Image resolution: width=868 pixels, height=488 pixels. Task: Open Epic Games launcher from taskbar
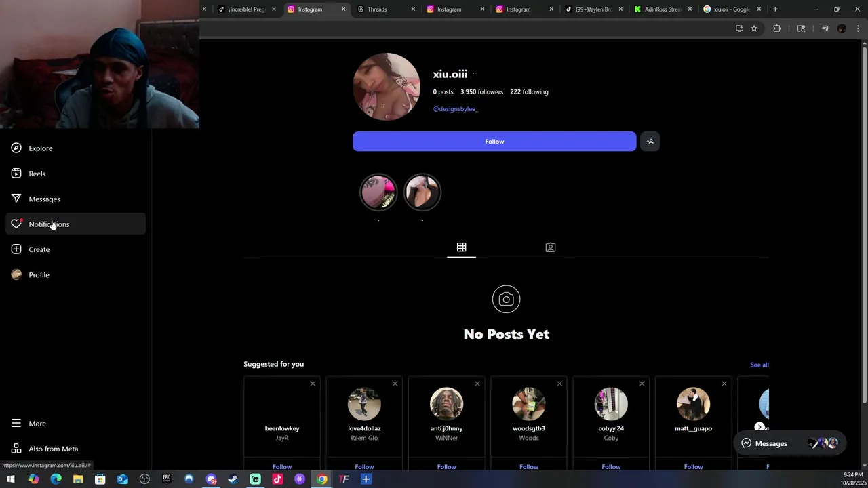[x=167, y=479]
